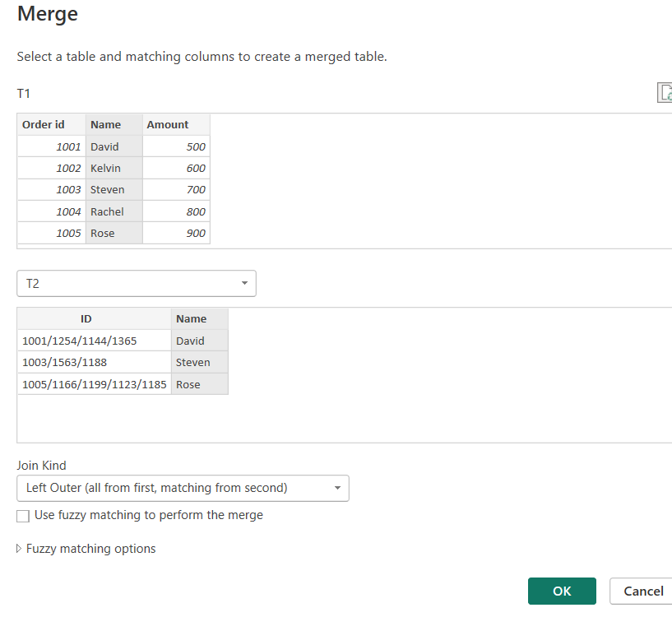
Task: Enable fuzzy matching checkbox
Action: pos(23,516)
